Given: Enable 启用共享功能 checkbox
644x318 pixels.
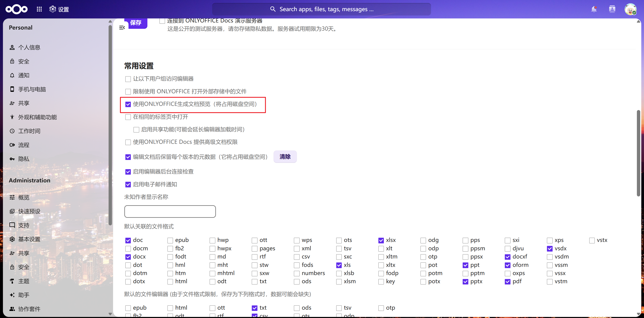Looking at the screenshot, I should point(136,130).
